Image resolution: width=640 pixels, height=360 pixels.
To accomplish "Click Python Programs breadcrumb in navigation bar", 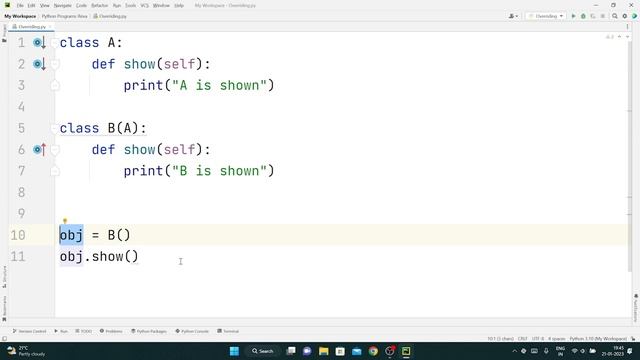I will (x=64, y=16).
